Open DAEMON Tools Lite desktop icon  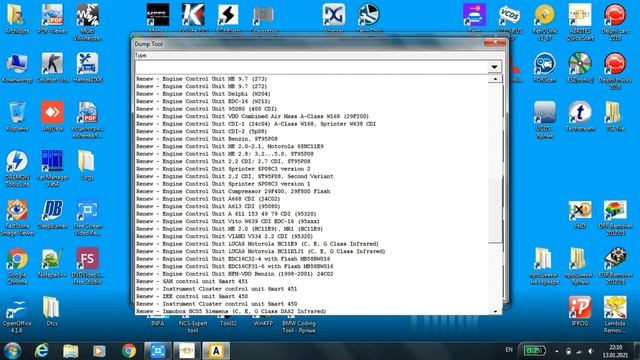tap(17, 168)
